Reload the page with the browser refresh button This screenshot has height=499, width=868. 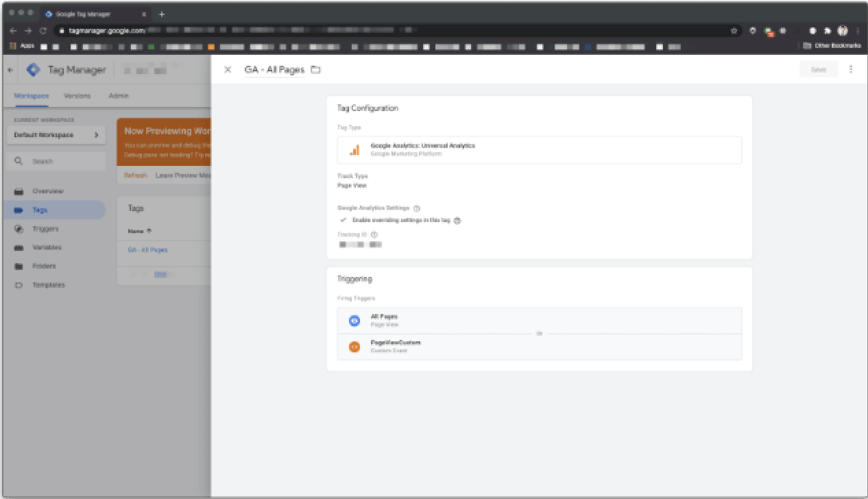point(43,31)
